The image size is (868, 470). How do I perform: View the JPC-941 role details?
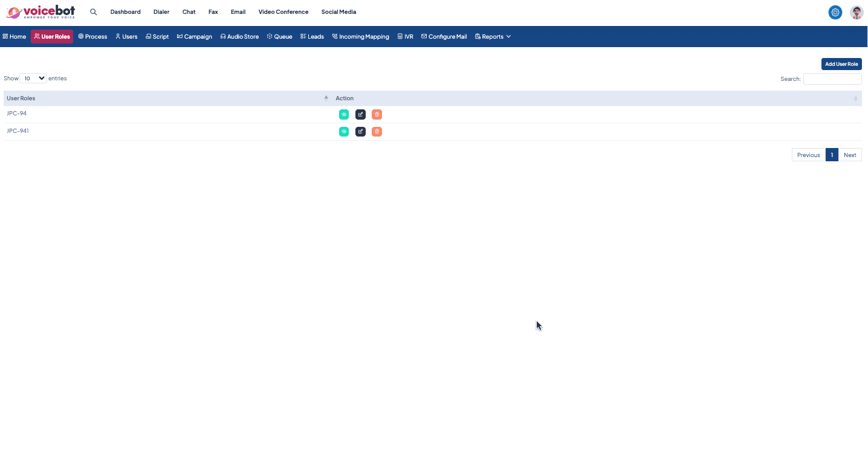[x=344, y=132]
